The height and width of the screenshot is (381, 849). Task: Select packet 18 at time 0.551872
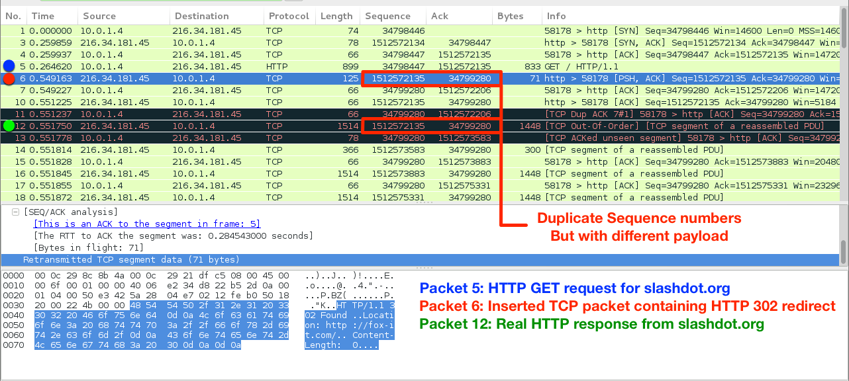point(421,197)
